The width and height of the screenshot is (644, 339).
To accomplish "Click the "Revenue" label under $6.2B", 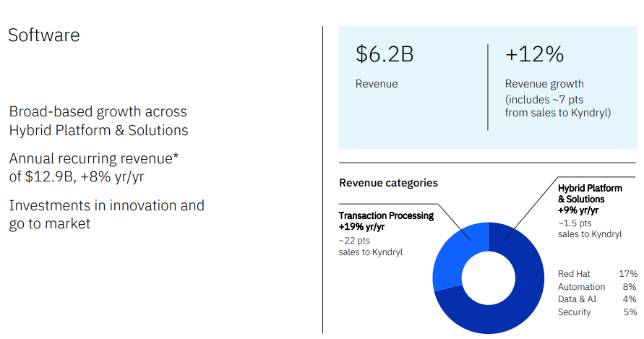I will [377, 84].
